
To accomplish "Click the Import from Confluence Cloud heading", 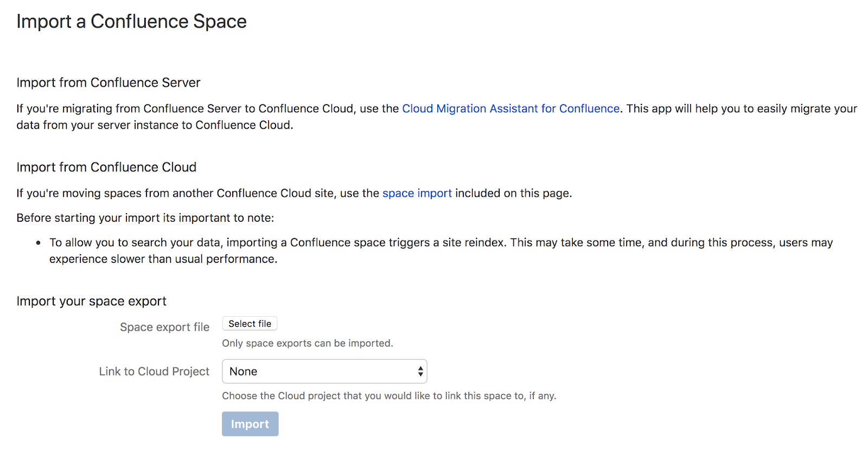I will tap(106, 167).
